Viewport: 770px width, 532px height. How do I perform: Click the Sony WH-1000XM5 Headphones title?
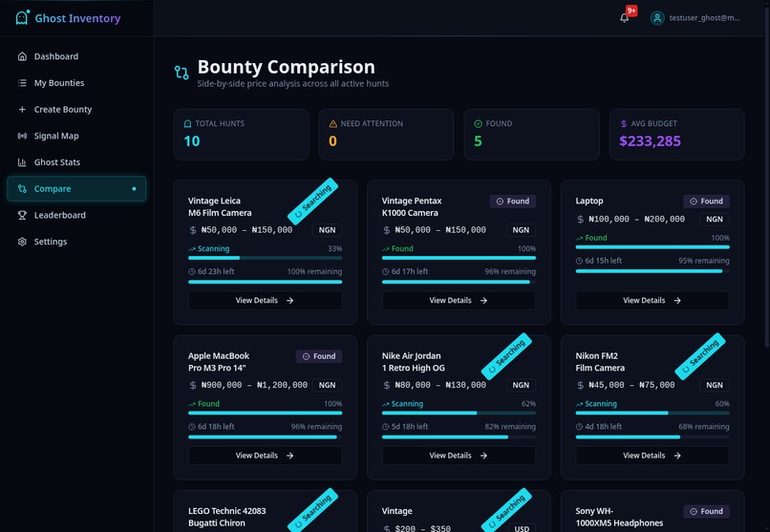click(x=619, y=517)
